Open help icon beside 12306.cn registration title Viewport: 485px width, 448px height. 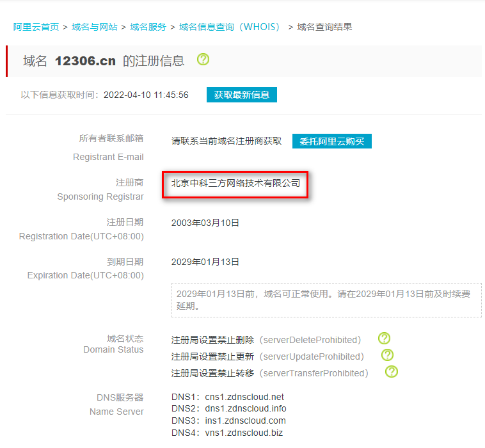[203, 59]
